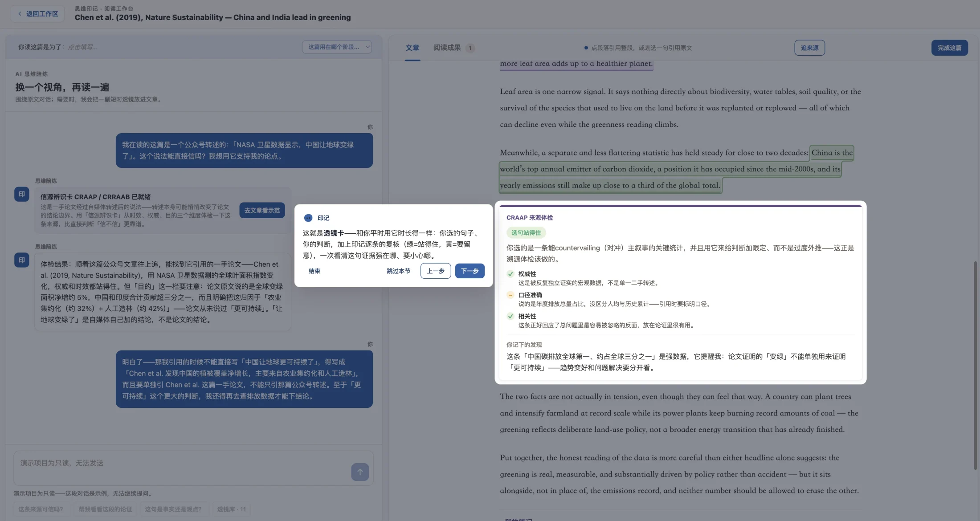Click 上一步 in the tour popup
The width and height of the screenshot is (980, 521).
click(x=436, y=271)
